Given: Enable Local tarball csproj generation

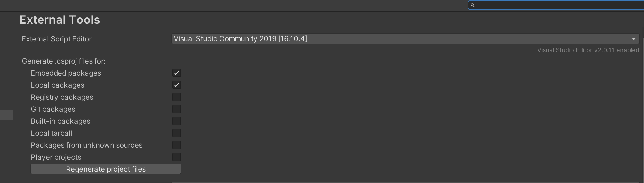Looking at the screenshot, I should (x=177, y=133).
